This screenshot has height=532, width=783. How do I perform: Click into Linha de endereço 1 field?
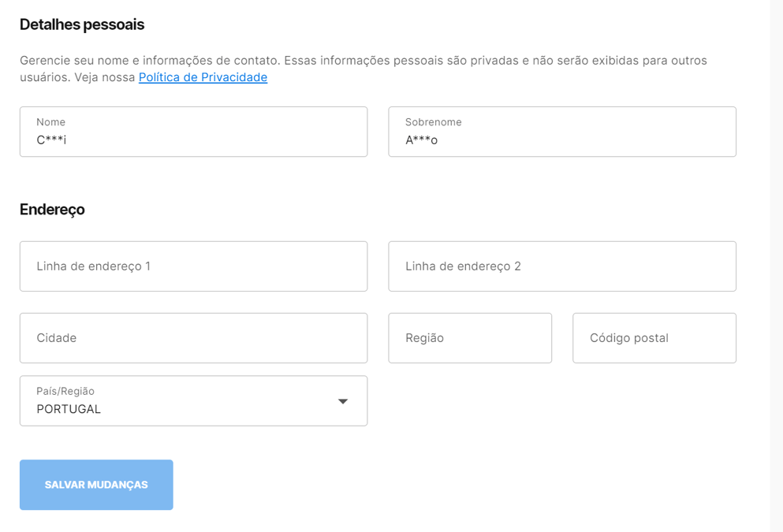[194, 266]
